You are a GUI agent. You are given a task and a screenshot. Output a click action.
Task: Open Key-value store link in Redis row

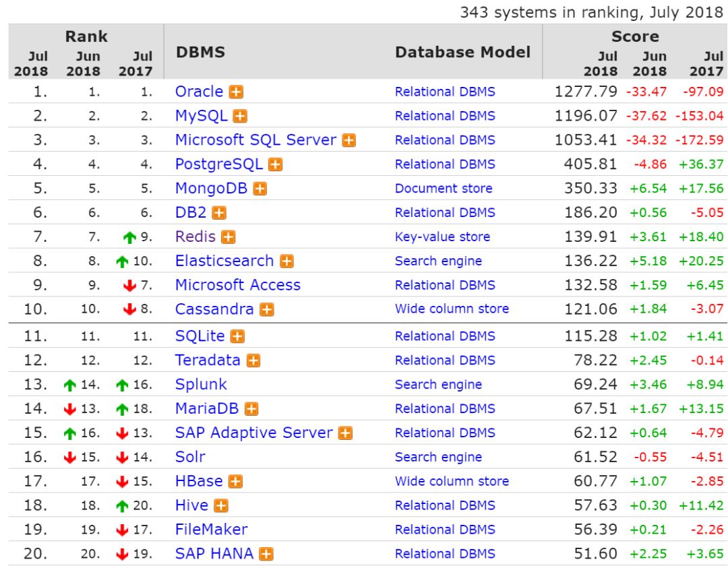pos(442,237)
